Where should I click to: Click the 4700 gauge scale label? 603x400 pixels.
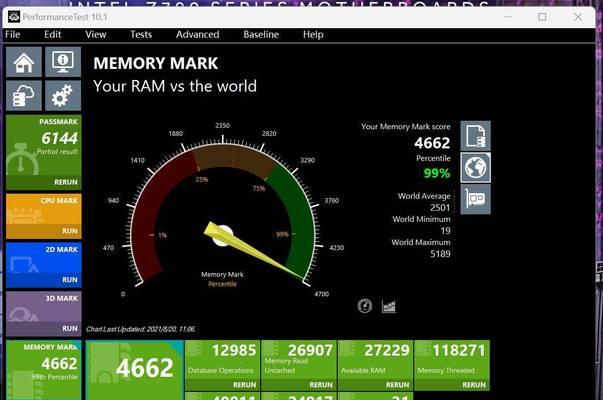321,294
